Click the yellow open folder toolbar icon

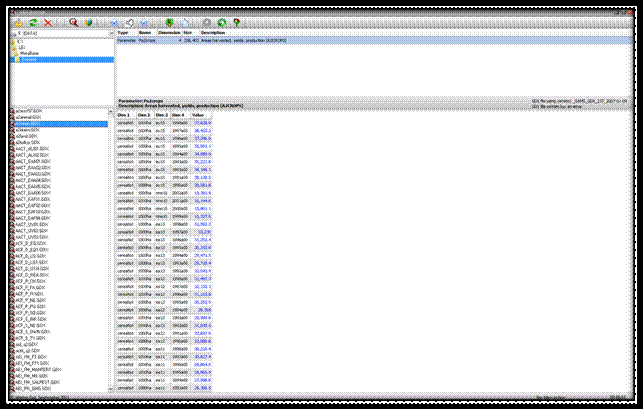coord(17,21)
